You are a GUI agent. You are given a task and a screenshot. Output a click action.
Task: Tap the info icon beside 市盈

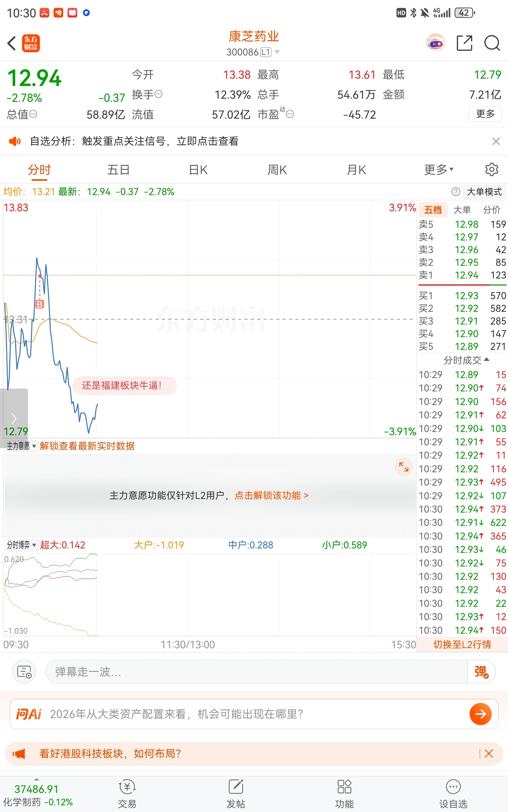(290, 115)
